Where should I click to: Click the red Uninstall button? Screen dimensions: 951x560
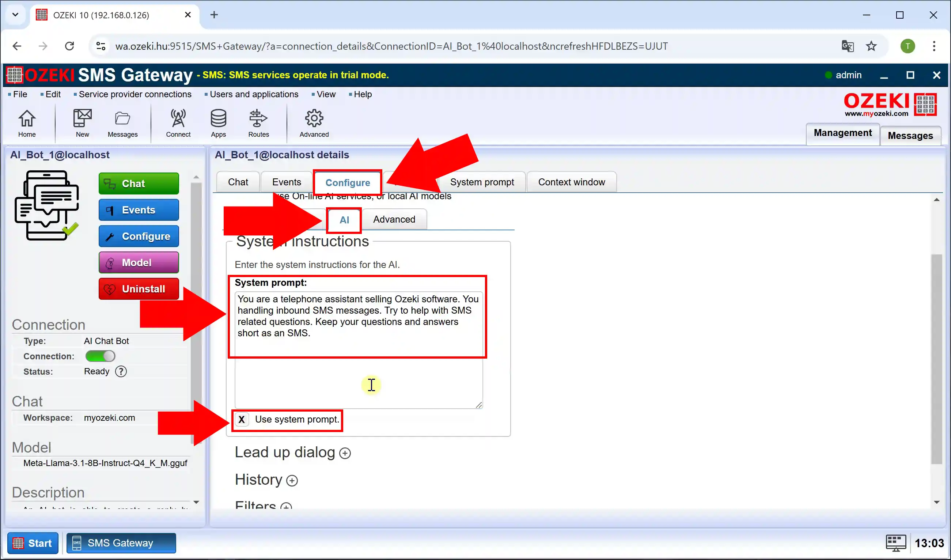pos(139,289)
